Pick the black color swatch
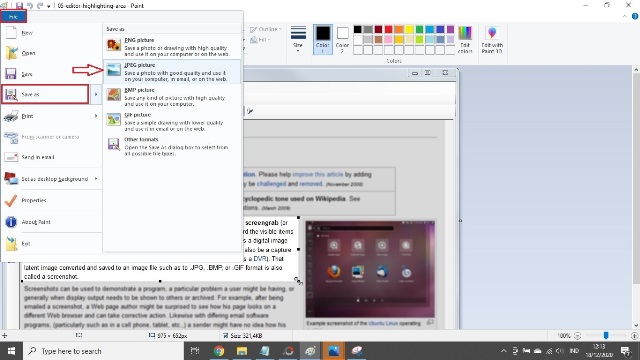This screenshot has width=640, height=360. coord(358,29)
